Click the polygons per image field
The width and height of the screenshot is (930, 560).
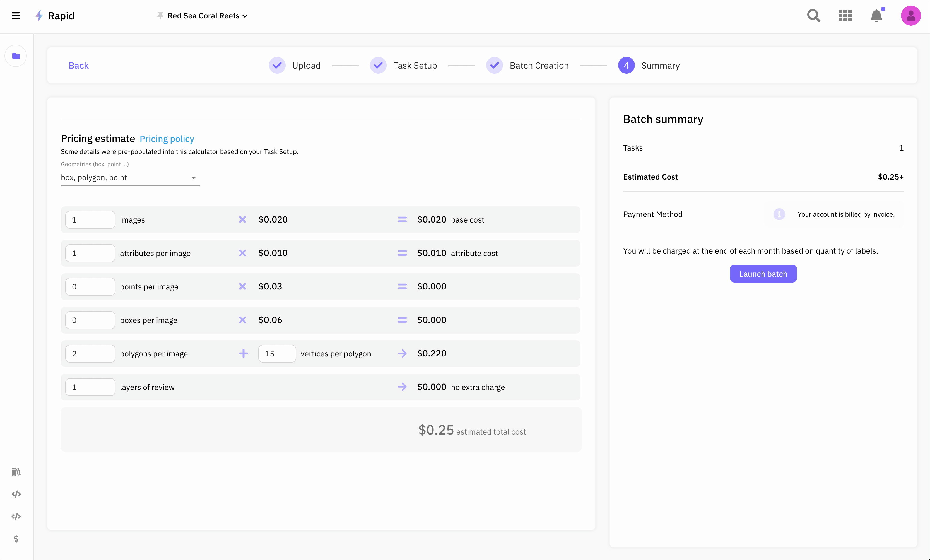click(x=90, y=354)
